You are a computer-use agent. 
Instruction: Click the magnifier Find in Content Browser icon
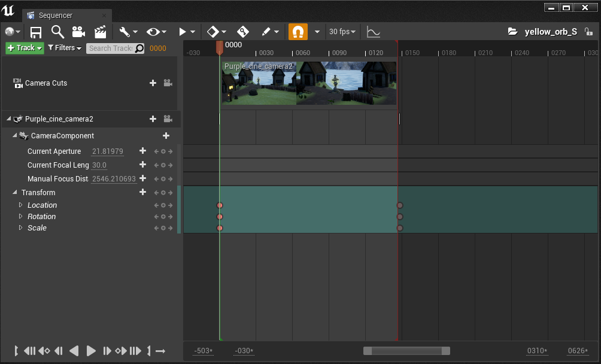57,32
